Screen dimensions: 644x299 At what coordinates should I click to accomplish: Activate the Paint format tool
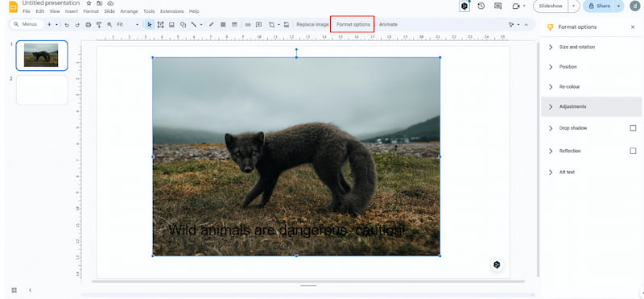[98, 25]
